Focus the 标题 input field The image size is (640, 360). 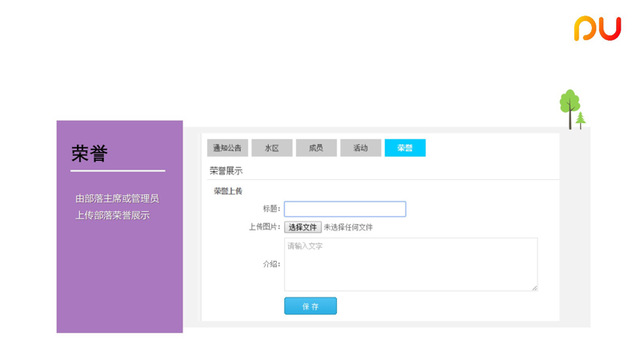click(x=345, y=209)
